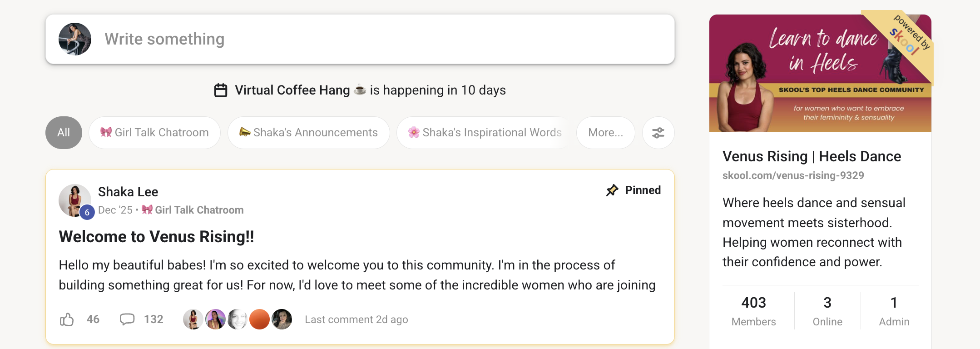
Task: Click the Learn to dance in Heels banner
Action: point(820,73)
